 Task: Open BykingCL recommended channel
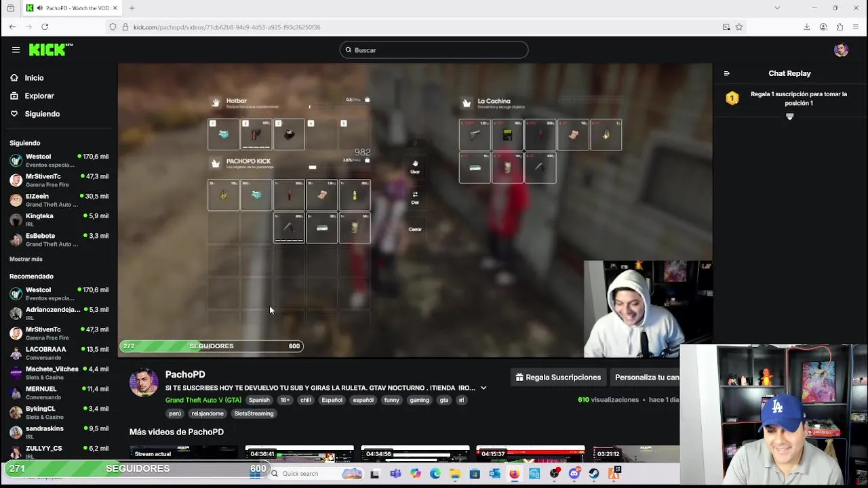(59, 413)
